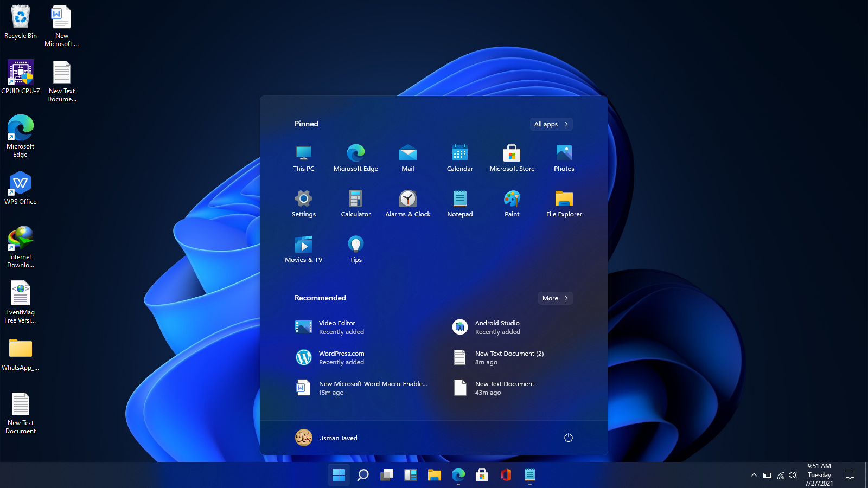This screenshot has width=868, height=488.
Task: Select CPUID CPU-Z desktop shortcut
Action: coord(21,77)
